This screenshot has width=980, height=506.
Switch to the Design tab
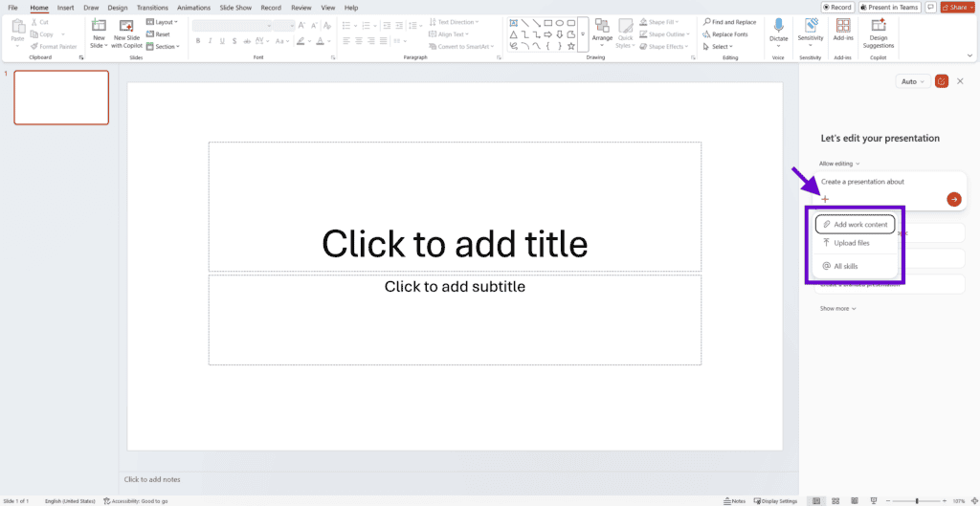tap(117, 8)
